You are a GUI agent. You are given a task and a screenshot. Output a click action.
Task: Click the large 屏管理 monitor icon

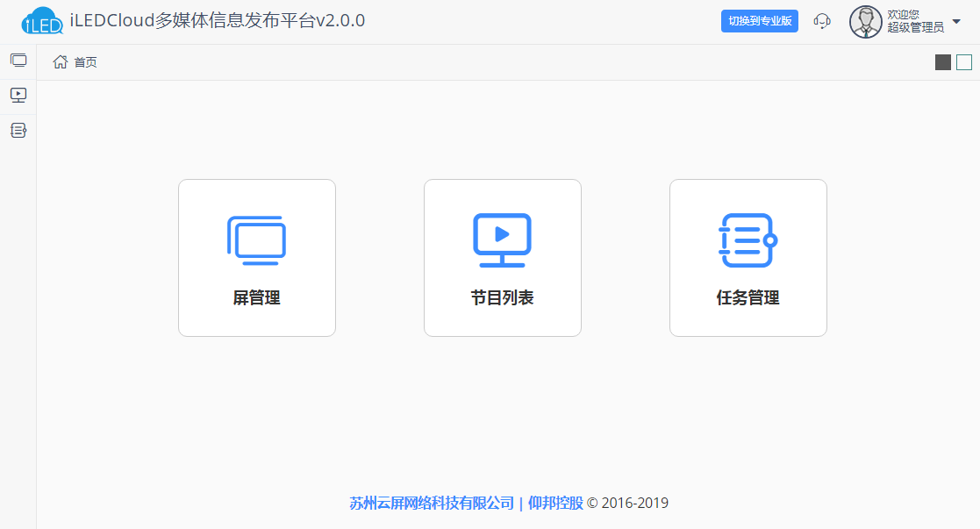point(256,240)
